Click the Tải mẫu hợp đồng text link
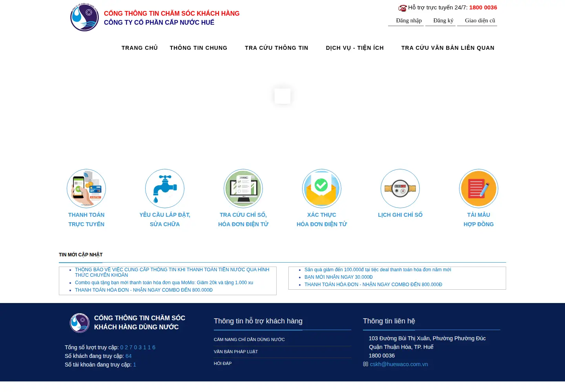Screen dimensions: 565x392 479,220
